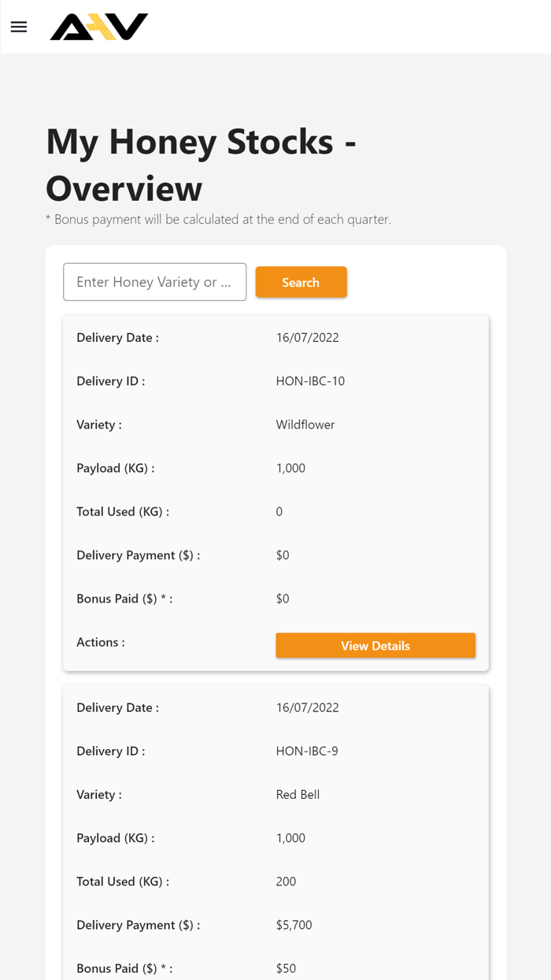Open the hamburger navigation menu
Screen dimensions: 551x980
pyautogui.click(x=19, y=27)
